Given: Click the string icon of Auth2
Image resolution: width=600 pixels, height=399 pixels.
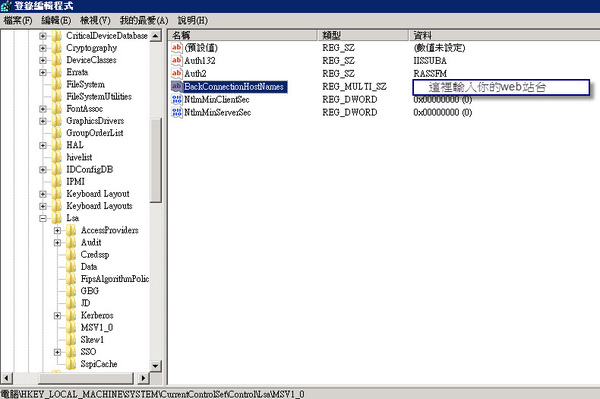Looking at the screenshot, I should coord(177,73).
